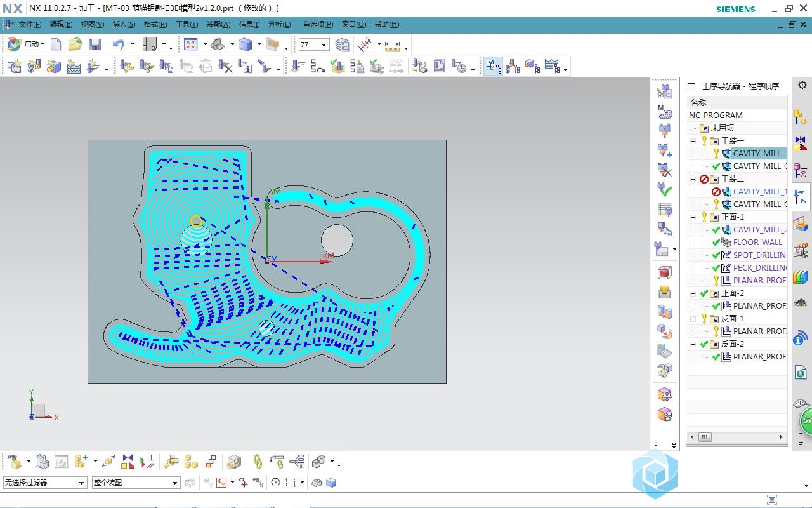Collapse the 工装一 program group
This screenshot has height=508, width=812.
tap(694, 141)
